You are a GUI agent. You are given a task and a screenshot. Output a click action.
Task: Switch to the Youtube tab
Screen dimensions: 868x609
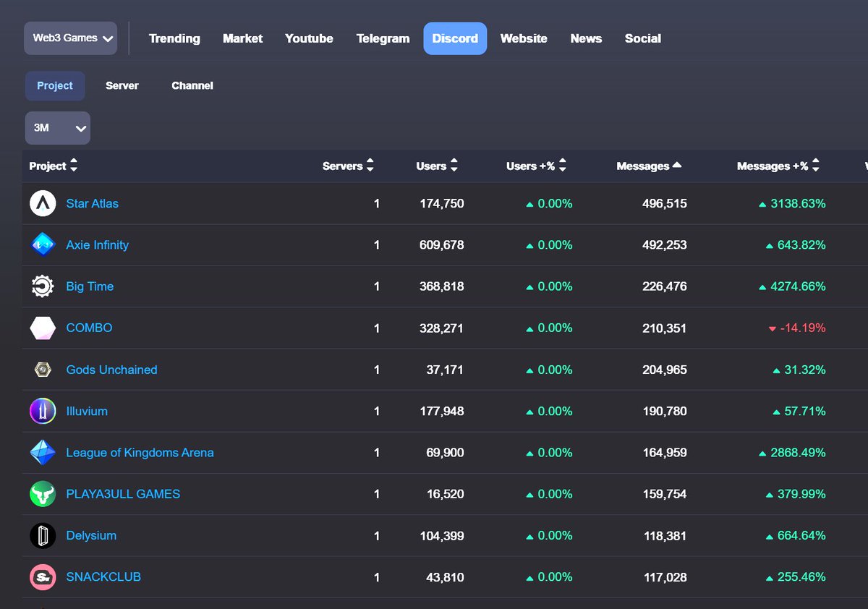click(x=309, y=38)
